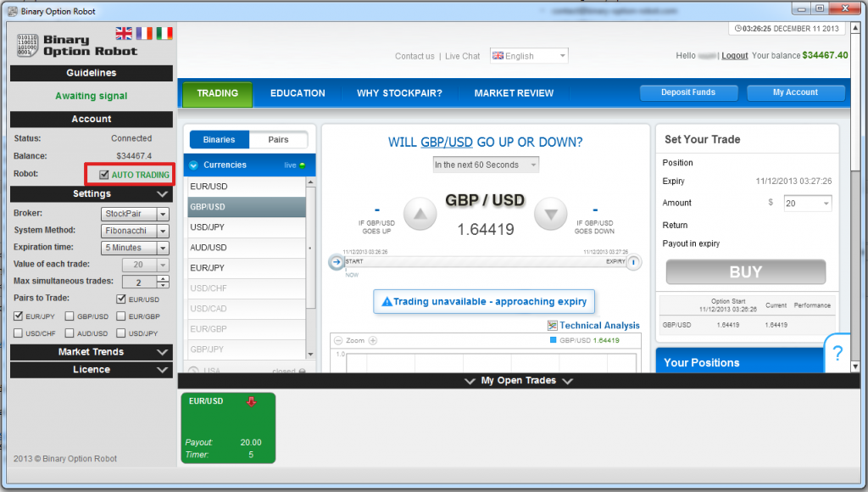868x492 pixels.
Task: Click the EXPIRY marker on timeline
Action: (634, 261)
